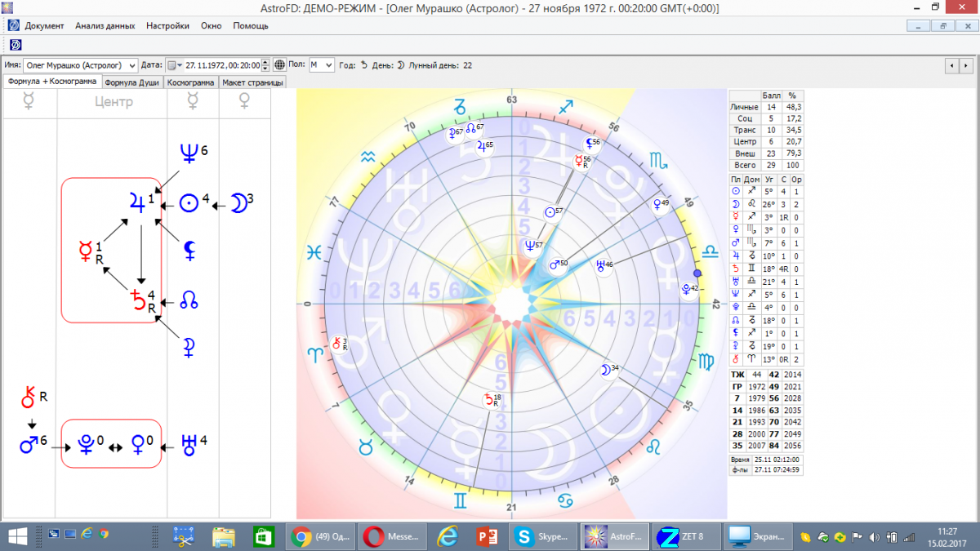
Task: Switch to the Макет страницы tab
Action: tap(252, 82)
